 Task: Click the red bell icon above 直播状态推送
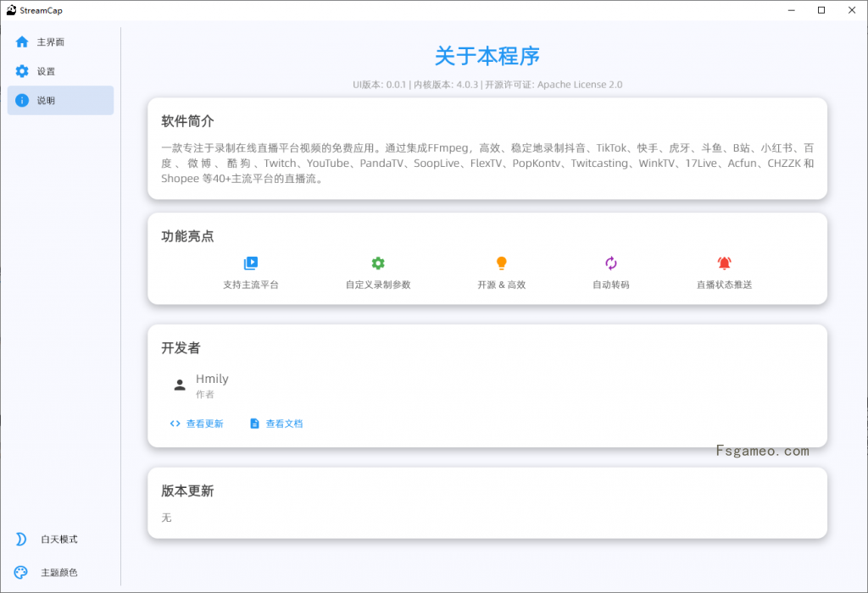coord(724,263)
